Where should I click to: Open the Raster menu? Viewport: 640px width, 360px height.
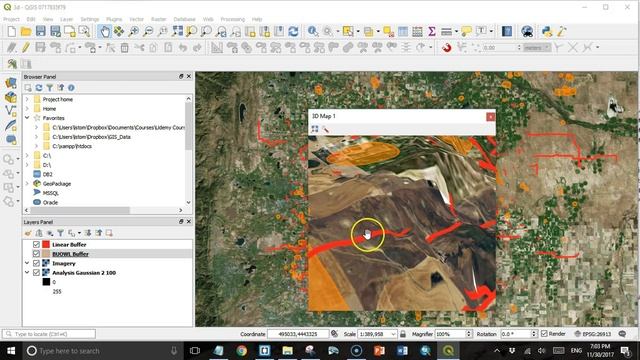[158, 19]
